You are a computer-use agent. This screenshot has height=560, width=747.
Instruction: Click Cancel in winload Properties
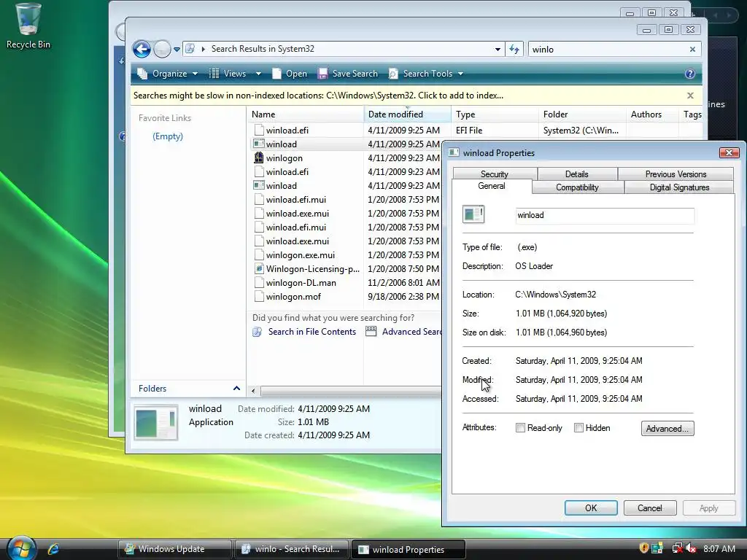pyautogui.click(x=650, y=508)
